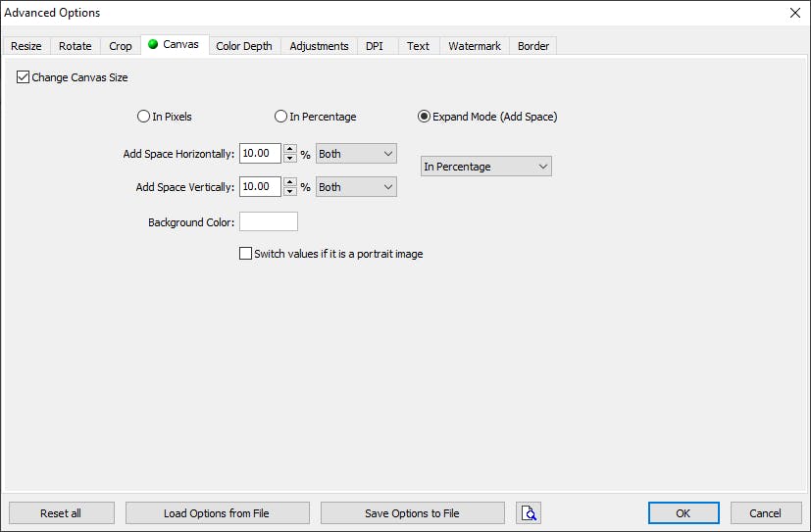811x532 pixels.
Task: Click Save Options to File
Action: pos(412,513)
